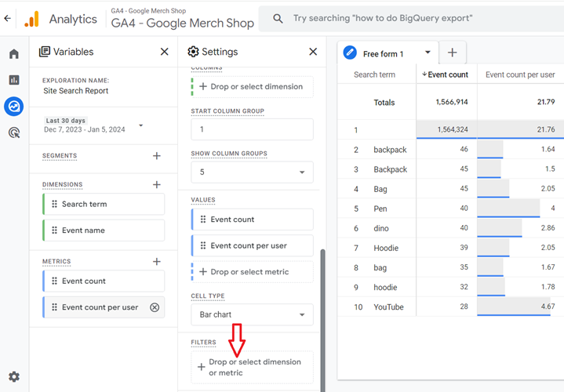Open Free form 1 tab menu arrow
This screenshot has height=392, width=564.
(428, 53)
